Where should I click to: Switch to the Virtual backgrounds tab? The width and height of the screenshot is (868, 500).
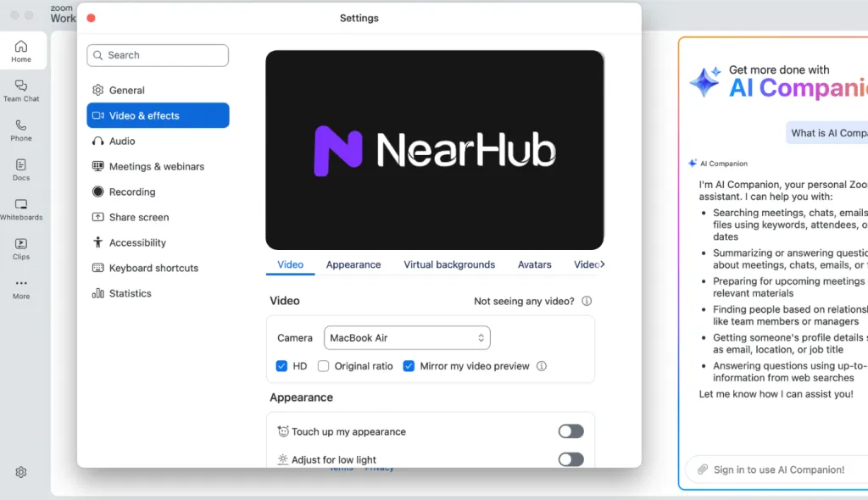pyautogui.click(x=449, y=264)
